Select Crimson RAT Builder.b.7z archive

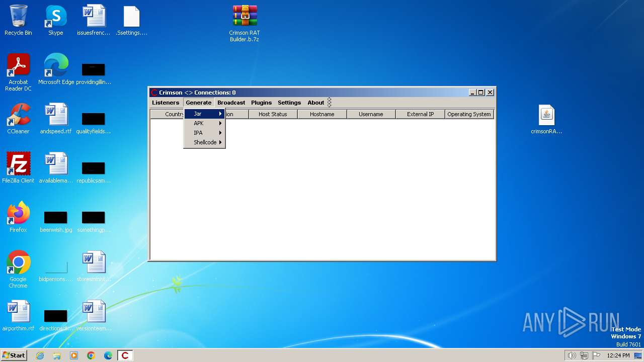click(x=245, y=23)
